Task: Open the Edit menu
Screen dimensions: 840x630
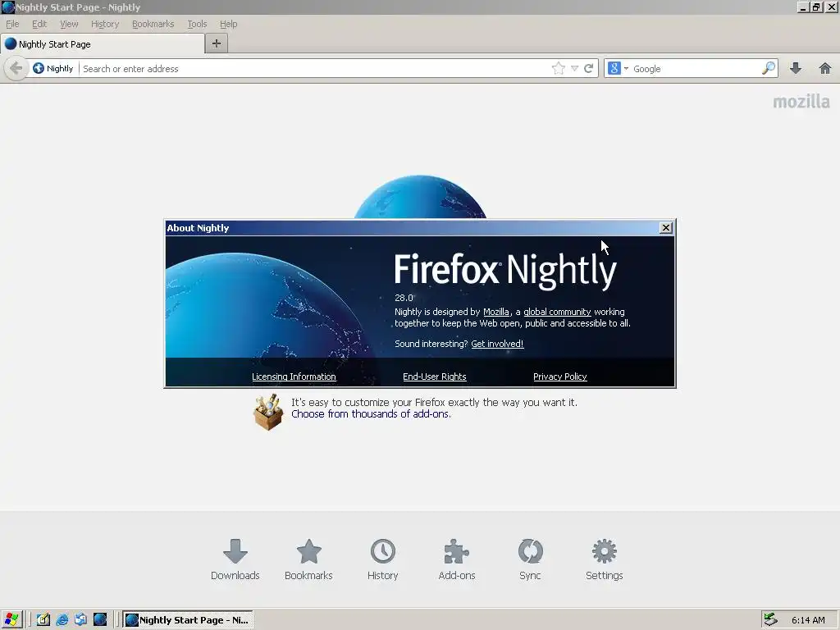Action: (x=39, y=24)
